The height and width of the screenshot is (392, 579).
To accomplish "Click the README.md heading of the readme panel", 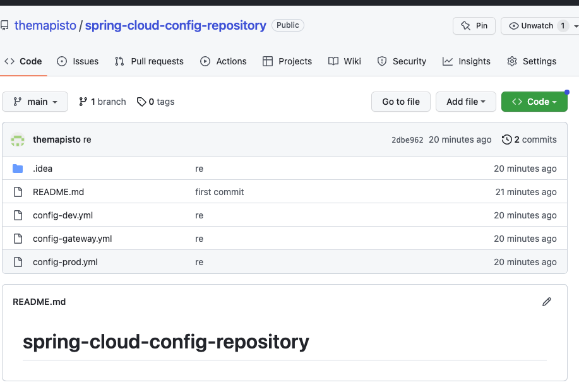I will (x=39, y=302).
